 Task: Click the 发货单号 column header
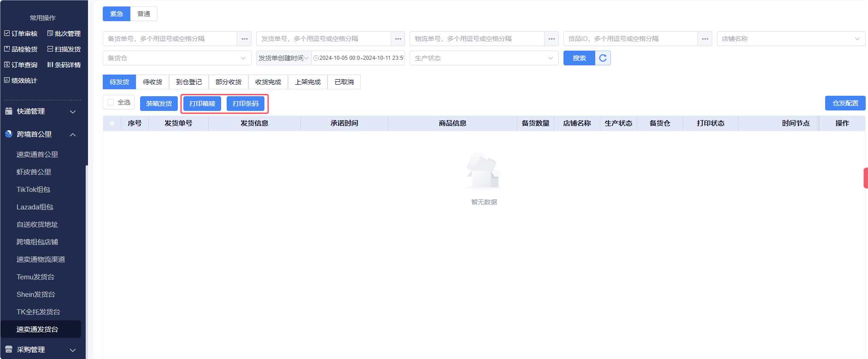click(178, 123)
